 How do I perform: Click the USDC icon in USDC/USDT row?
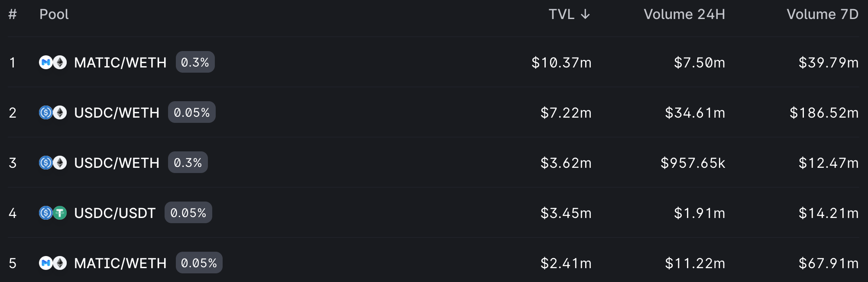pos(46,213)
